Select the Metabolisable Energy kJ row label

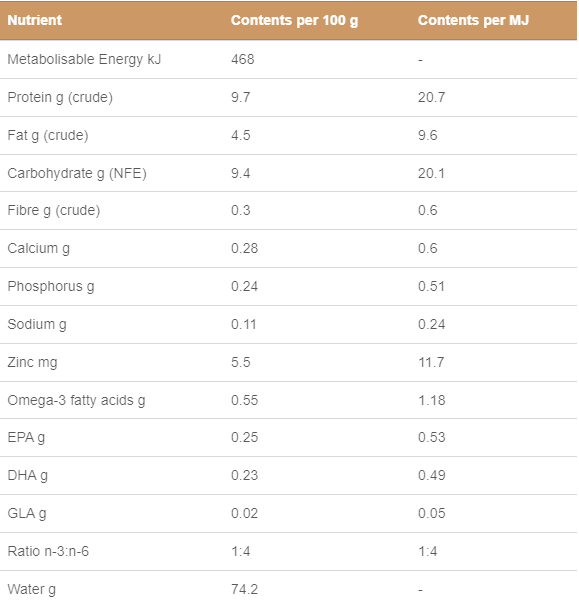click(84, 60)
